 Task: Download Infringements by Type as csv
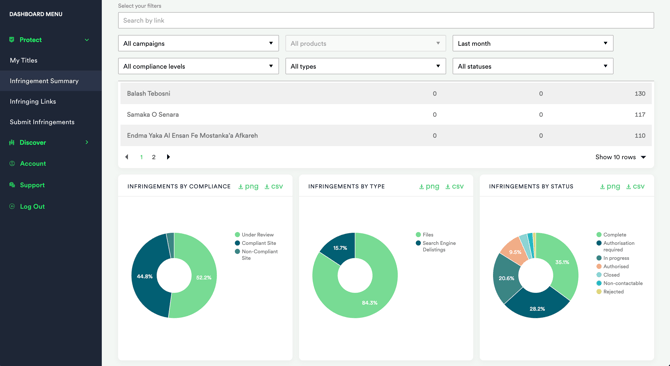point(454,186)
